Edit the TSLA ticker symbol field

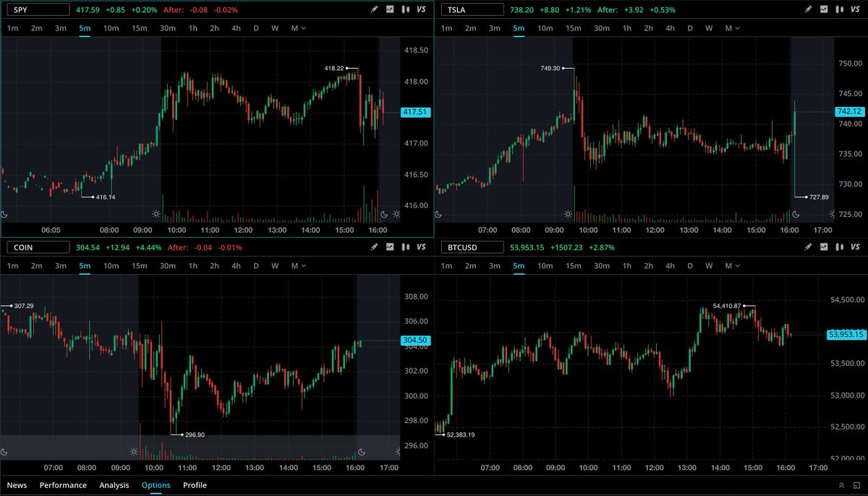point(472,10)
